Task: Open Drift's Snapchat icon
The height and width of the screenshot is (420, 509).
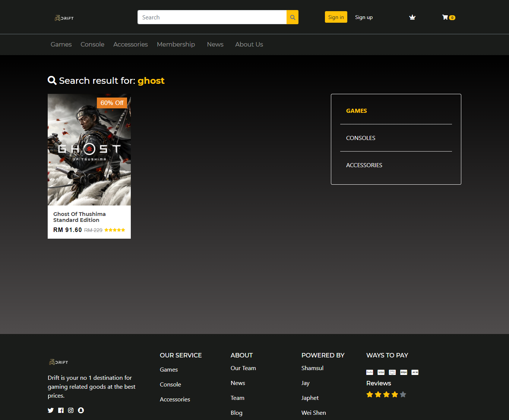Action: (x=81, y=410)
